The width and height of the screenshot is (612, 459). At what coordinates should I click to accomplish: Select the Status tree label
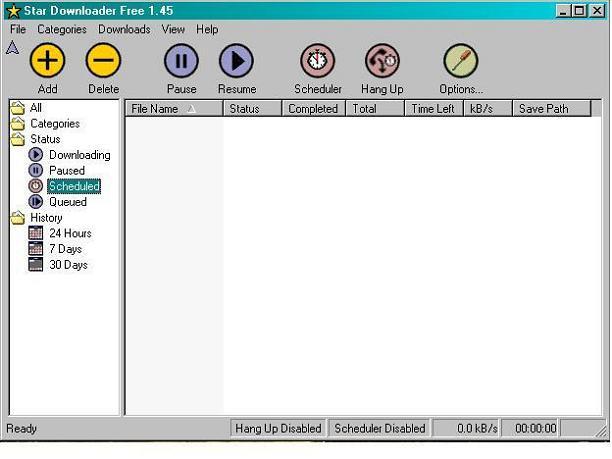coord(45,139)
